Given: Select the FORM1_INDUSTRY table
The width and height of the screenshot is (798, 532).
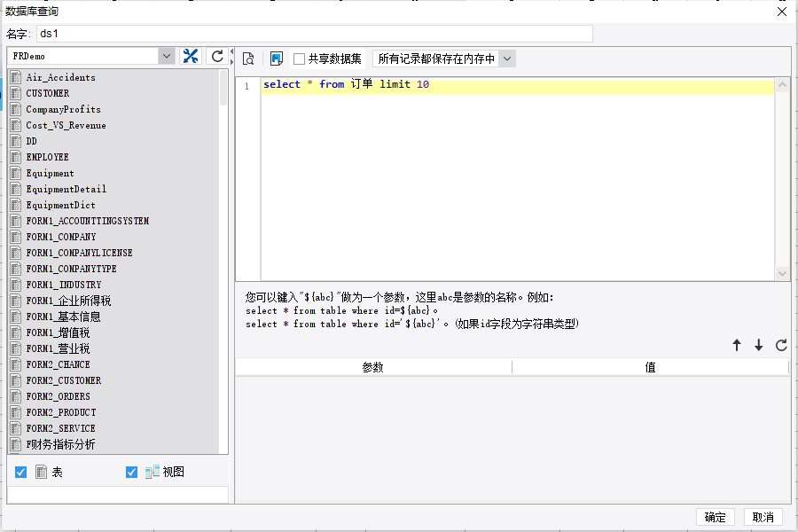Looking at the screenshot, I should [64, 285].
